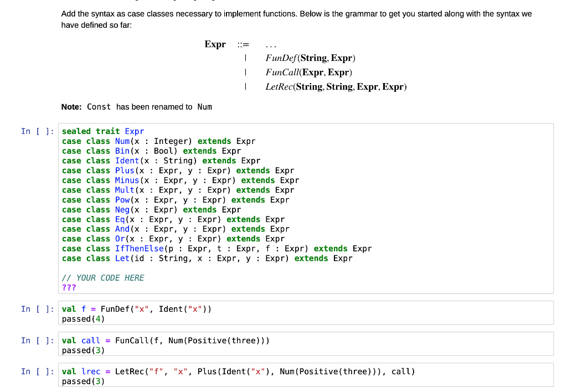Click the In [ ] prompt beside the lrec cell
The height and width of the screenshot is (392, 567).
37,372
